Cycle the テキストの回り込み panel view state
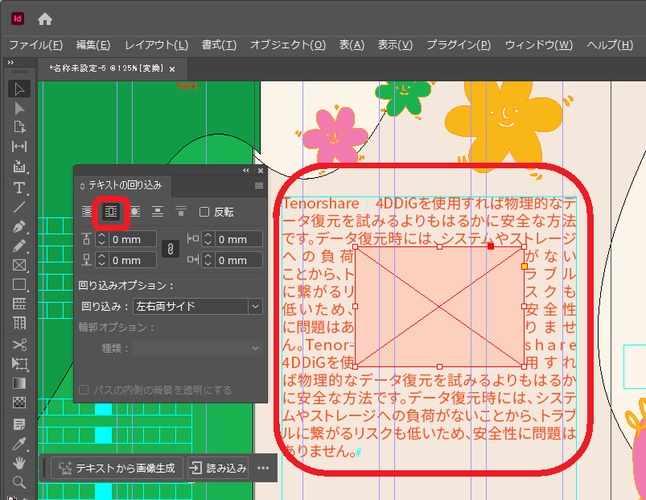 [x=82, y=186]
